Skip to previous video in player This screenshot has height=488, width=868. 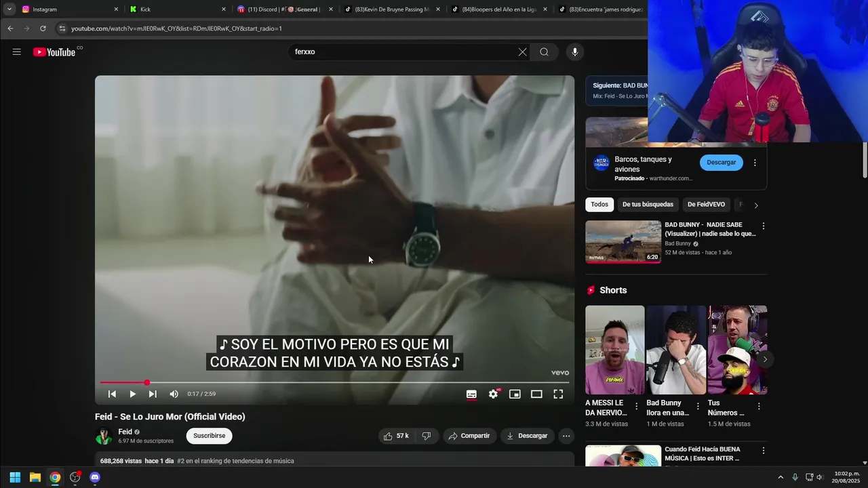(x=112, y=394)
